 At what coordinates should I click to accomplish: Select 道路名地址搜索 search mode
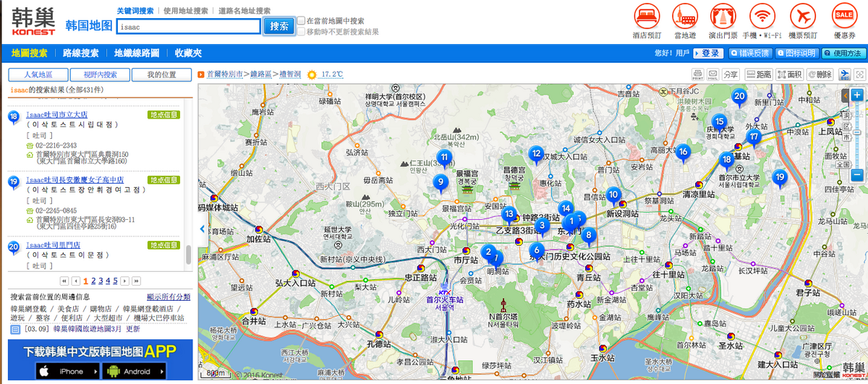coord(244,11)
